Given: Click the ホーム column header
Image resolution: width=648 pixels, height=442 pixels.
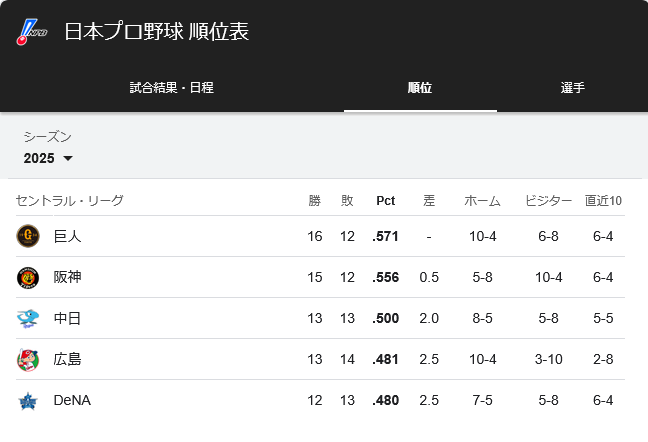Looking at the screenshot, I should 482,201.
